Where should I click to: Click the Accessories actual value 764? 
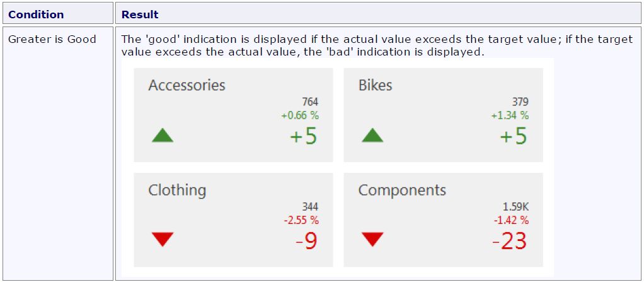(x=310, y=102)
